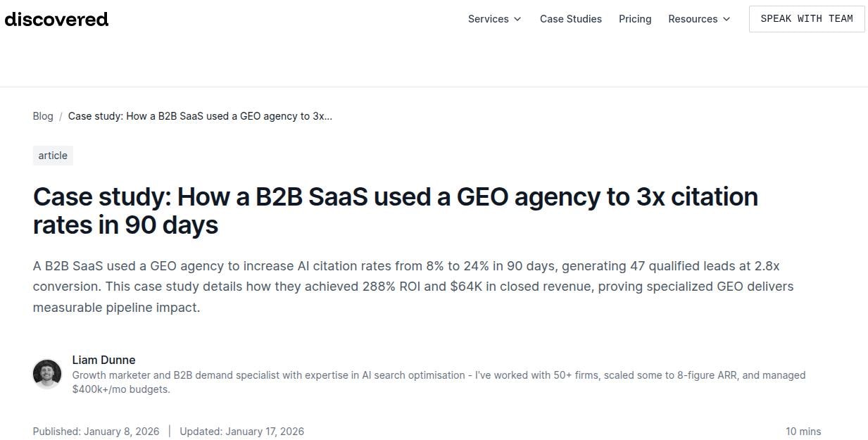Go back to Blog via the breadcrumb

click(43, 115)
